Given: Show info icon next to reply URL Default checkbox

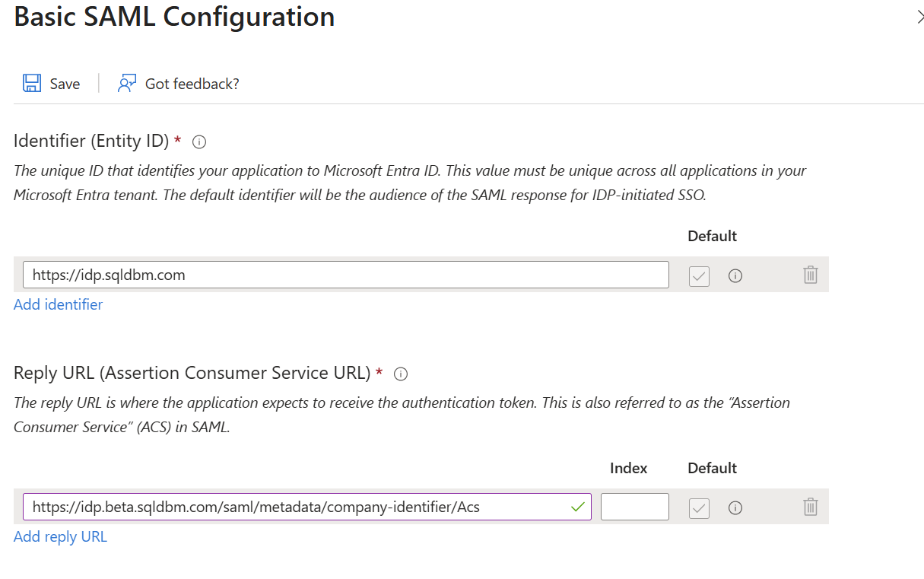Looking at the screenshot, I should (735, 508).
